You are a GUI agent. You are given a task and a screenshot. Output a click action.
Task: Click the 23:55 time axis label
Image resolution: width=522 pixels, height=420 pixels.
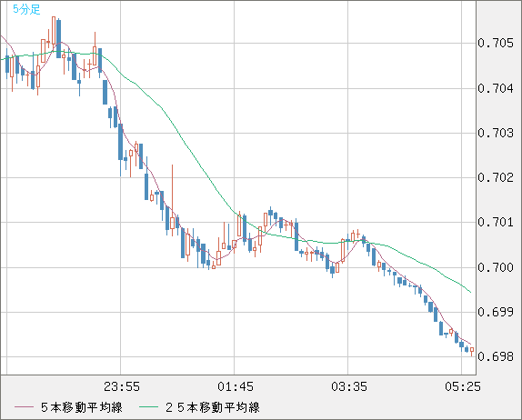(x=122, y=386)
